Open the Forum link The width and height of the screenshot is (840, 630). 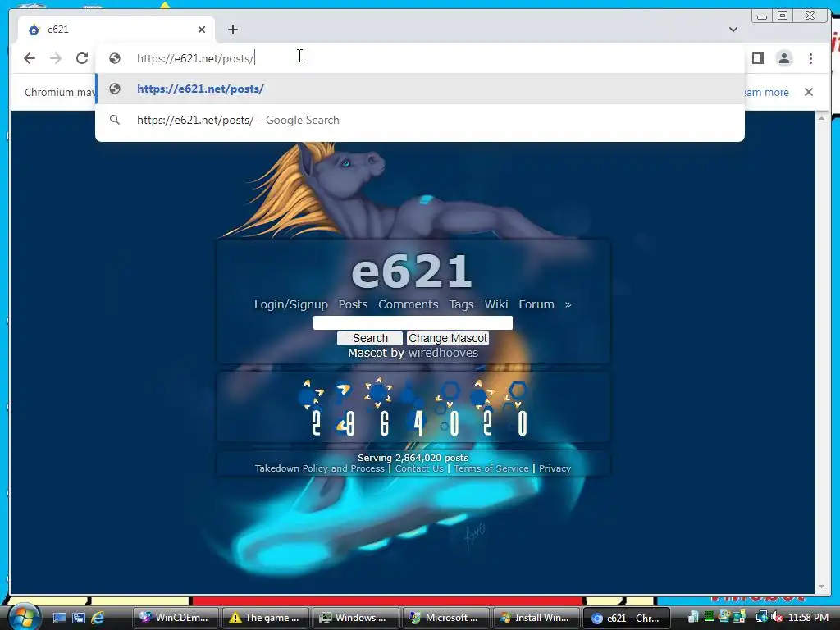(x=536, y=304)
